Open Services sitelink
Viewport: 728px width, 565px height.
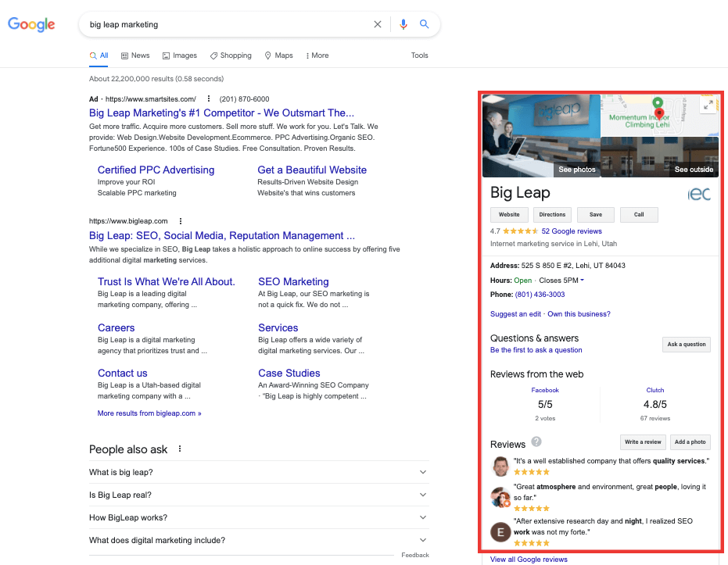tap(278, 327)
